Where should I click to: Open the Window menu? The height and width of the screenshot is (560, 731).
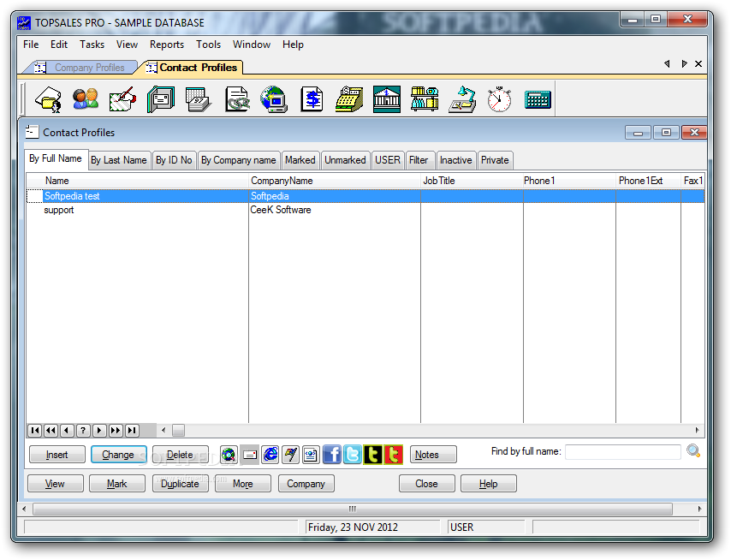coord(252,45)
